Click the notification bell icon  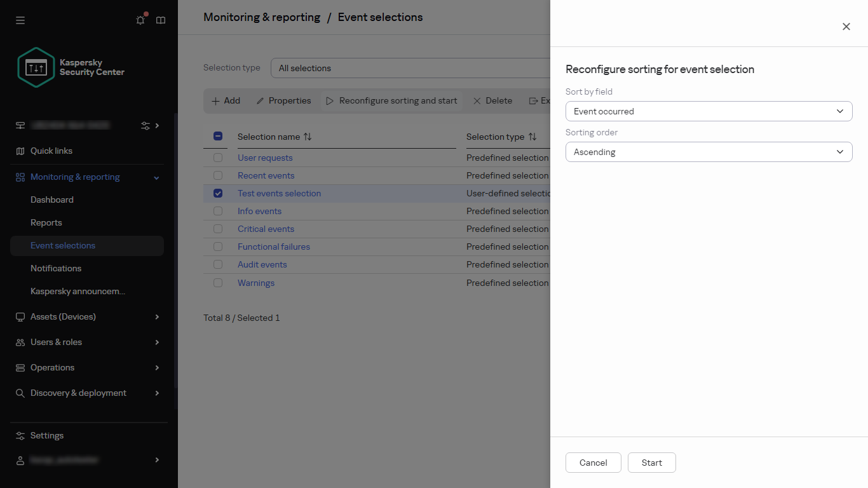click(x=140, y=20)
